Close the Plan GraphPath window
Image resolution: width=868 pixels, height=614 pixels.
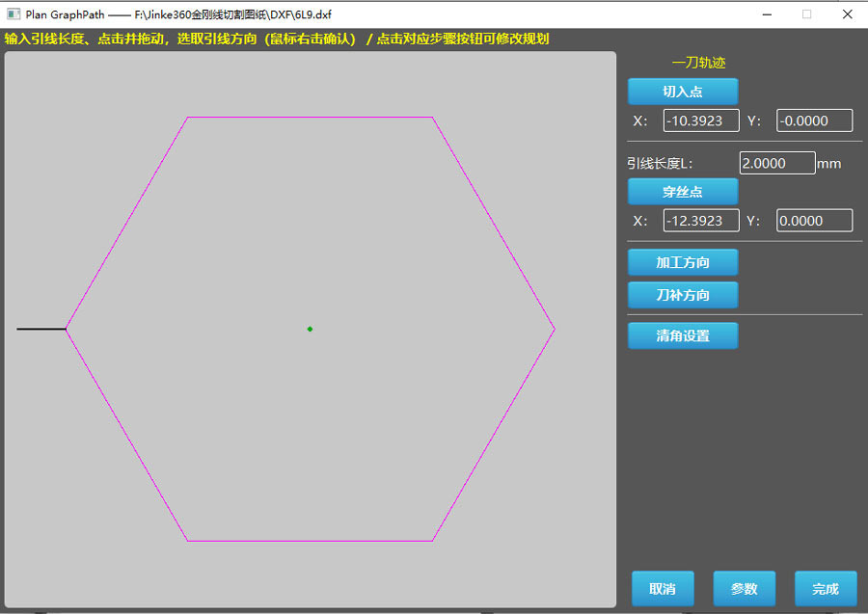[847, 14]
